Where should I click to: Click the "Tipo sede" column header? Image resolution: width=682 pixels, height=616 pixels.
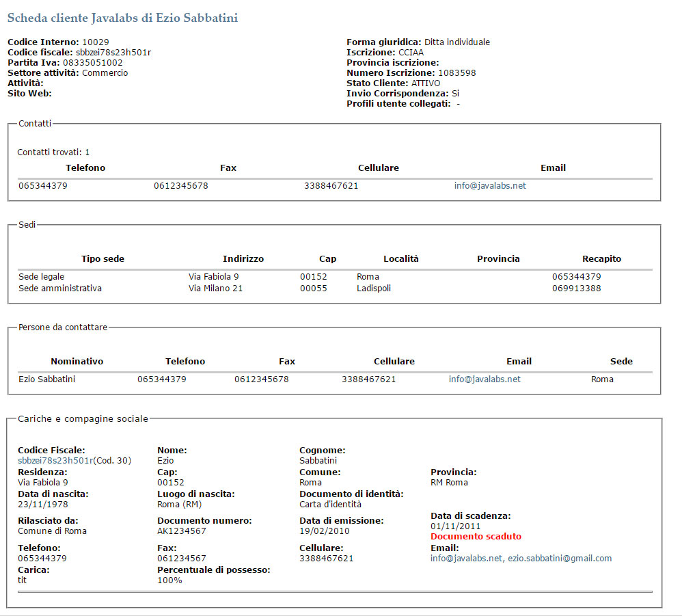(x=103, y=259)
